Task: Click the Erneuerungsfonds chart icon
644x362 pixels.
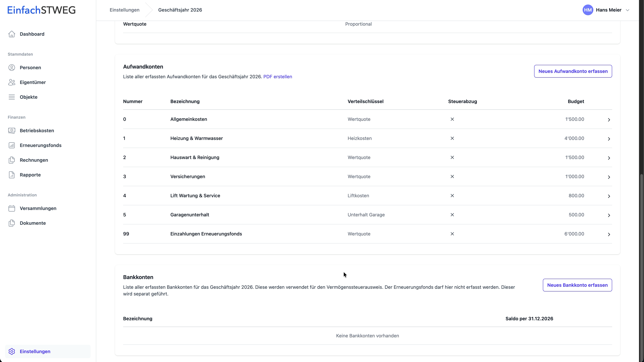Action: [x=12, y=145]
